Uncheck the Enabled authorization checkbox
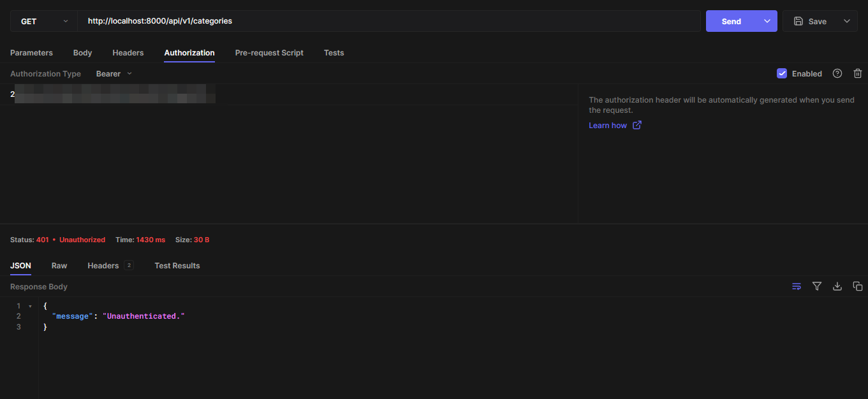 tap(782, 73)
